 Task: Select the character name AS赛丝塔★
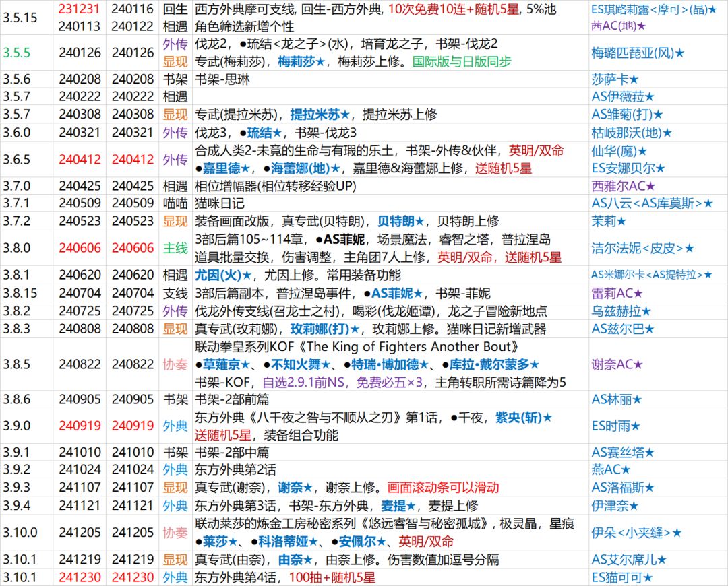[623, 453]
